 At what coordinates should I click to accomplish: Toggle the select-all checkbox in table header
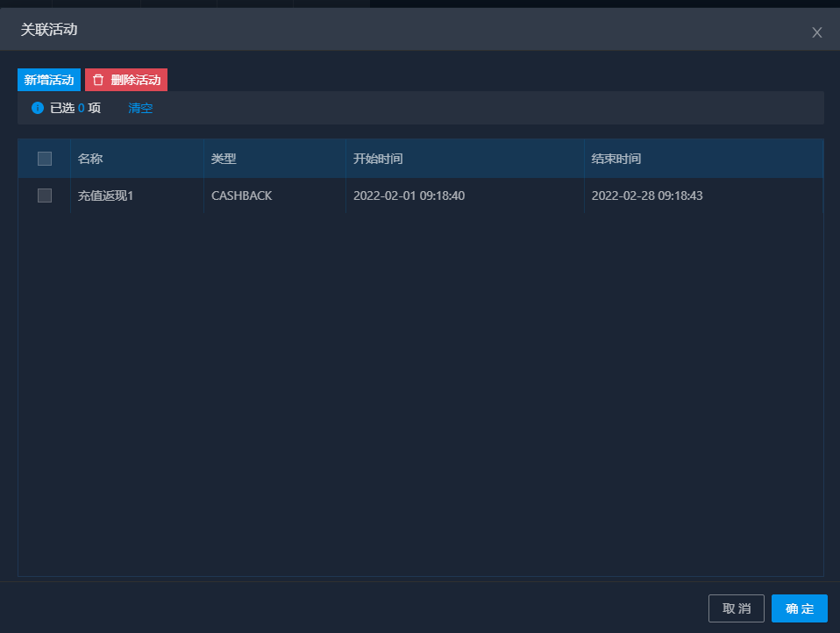point(45,159)
